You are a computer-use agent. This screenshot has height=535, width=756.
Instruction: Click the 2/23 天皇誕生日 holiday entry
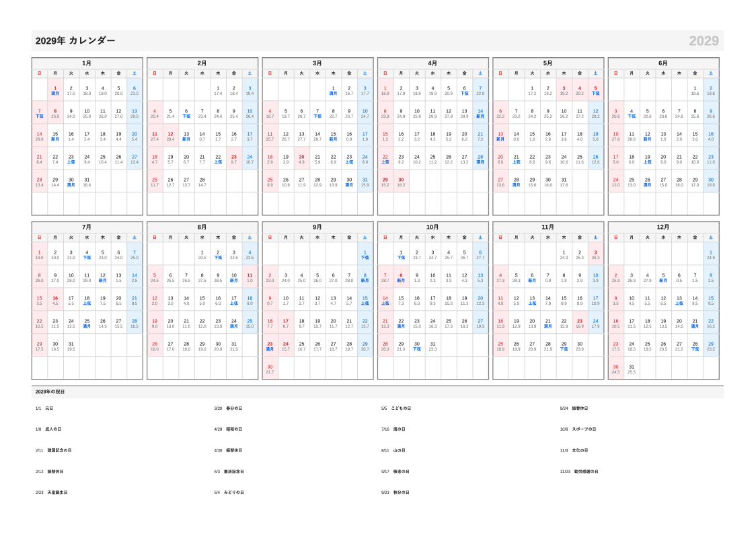point(52,493)
